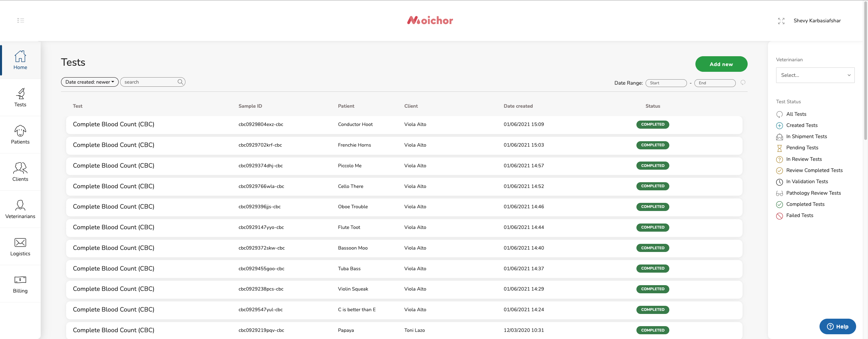The width and height of the screenshot is (868, 339).
Task: Click the In Review Tests question icon
Action: [x=780, y=160]
